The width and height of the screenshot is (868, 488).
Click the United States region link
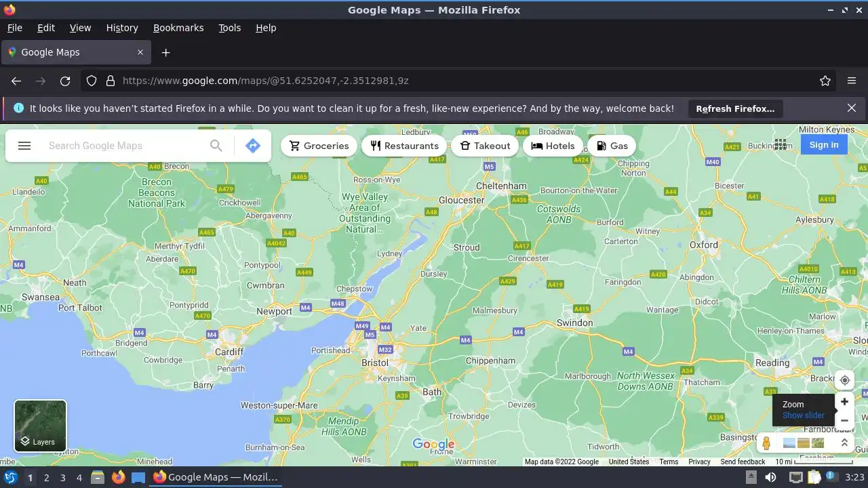(629, 462)
